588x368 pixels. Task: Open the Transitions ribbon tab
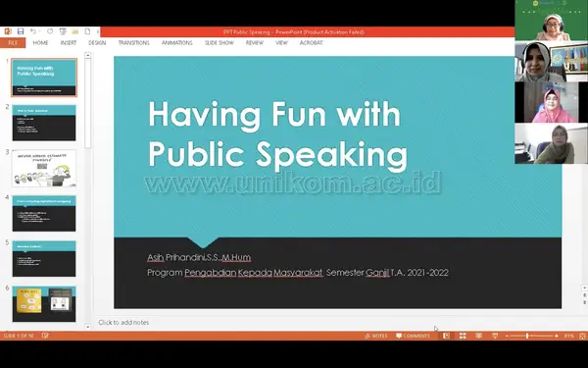[134, 43]
